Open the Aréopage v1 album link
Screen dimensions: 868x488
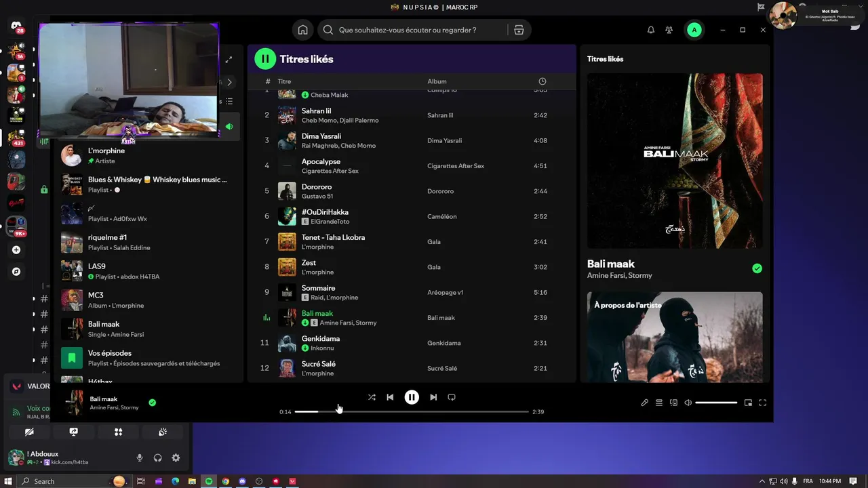445,292
